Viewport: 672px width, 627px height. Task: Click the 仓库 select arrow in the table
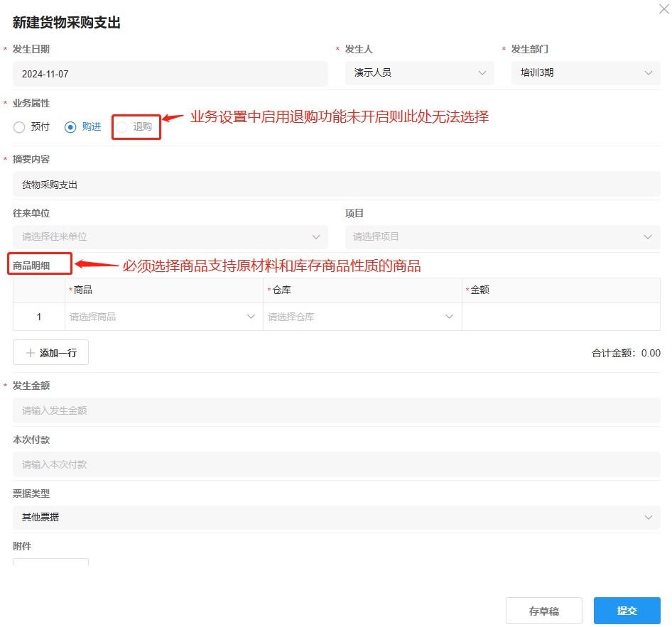[x=448, y=317]
